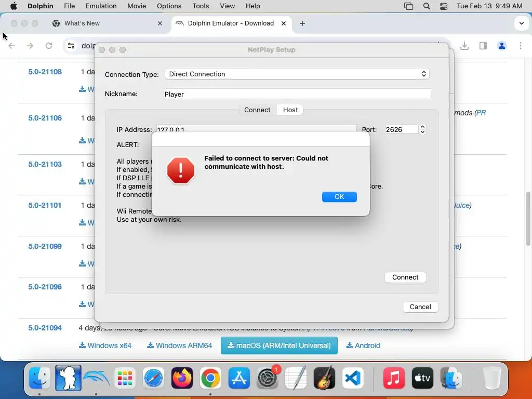Open Launchpad from the dock
The width and height of the screenshot is (532, 399).
(125, 378)
